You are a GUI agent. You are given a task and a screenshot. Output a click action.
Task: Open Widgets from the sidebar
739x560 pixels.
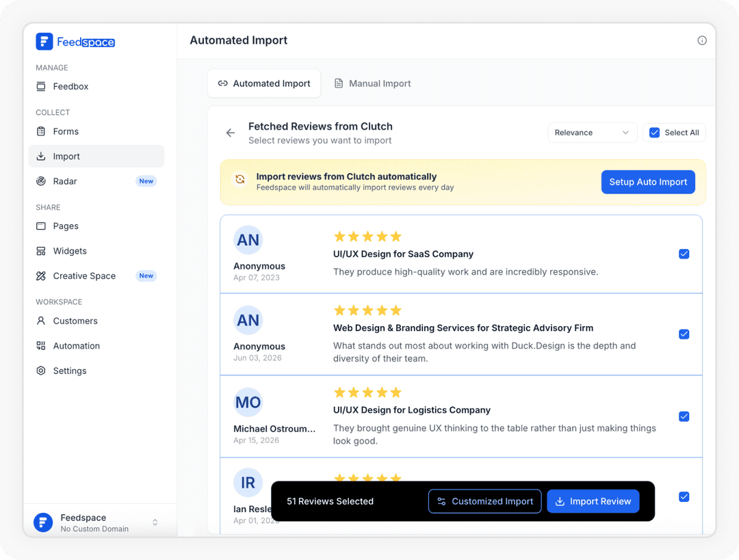96,251
